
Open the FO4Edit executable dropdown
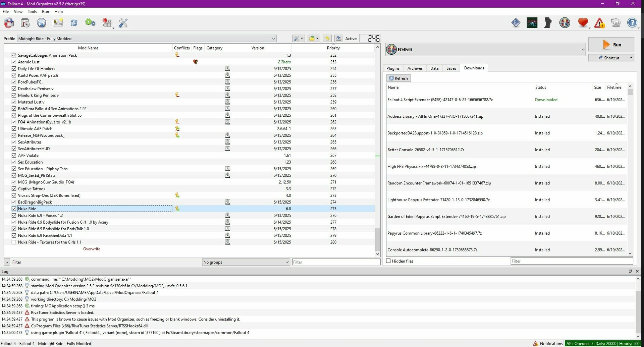[x=486, y=50]
